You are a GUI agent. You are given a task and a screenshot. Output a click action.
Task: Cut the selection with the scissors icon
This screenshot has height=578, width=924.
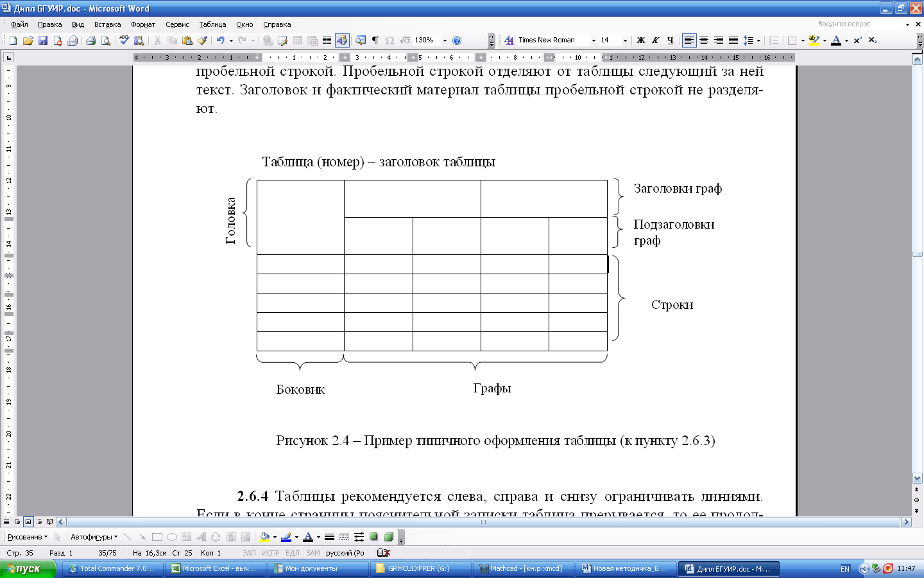[157, 40]
